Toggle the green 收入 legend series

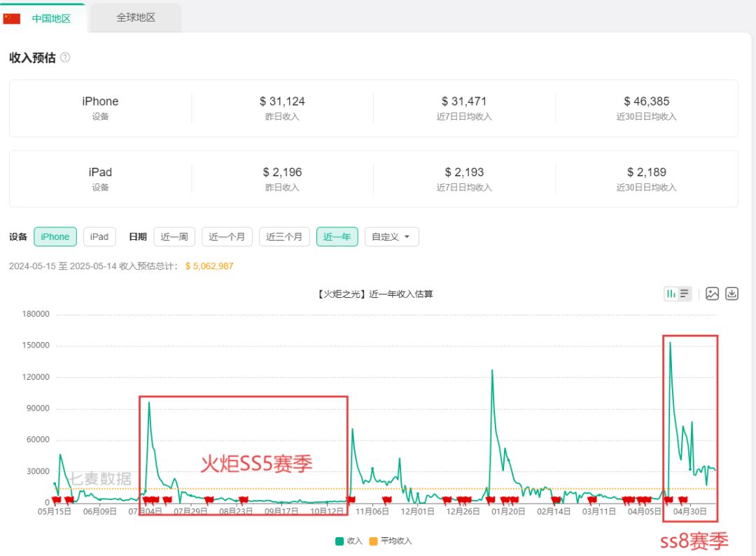coord(349,541)
